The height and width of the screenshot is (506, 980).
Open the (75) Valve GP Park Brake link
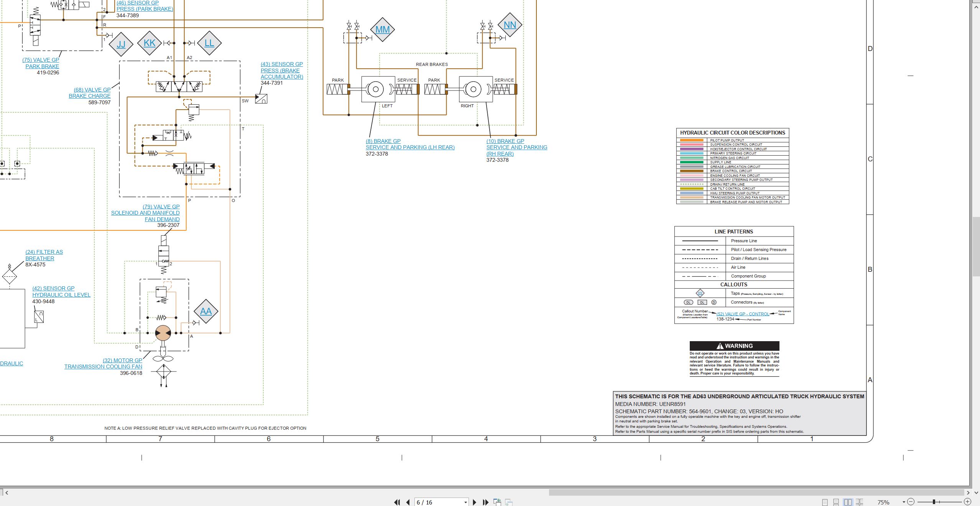point(41,63)
